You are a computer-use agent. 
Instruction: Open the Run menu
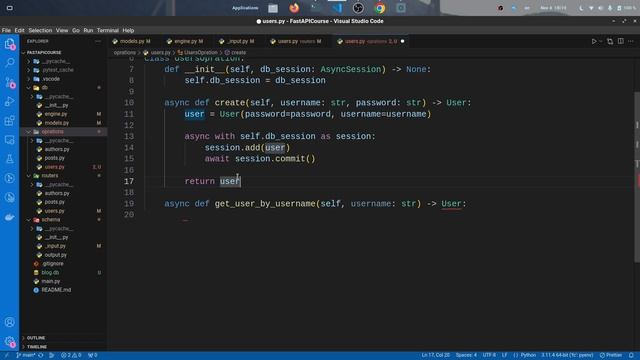(x=88, y=30)
